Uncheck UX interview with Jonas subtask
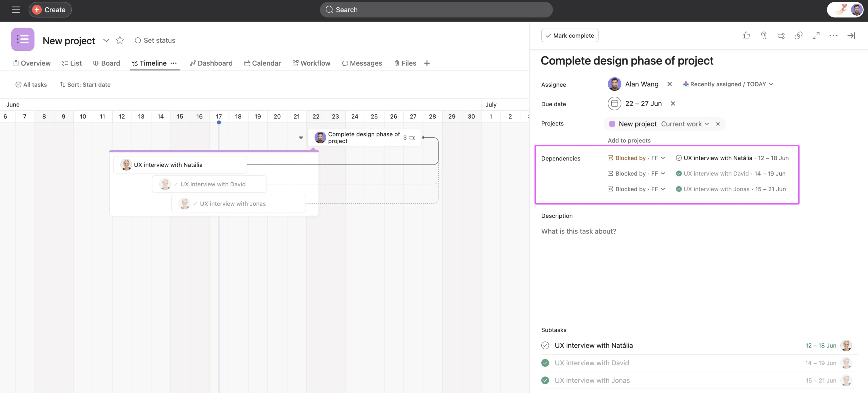Image resolution: width=868 pixels, height=393 pixels. coord(545,381)
